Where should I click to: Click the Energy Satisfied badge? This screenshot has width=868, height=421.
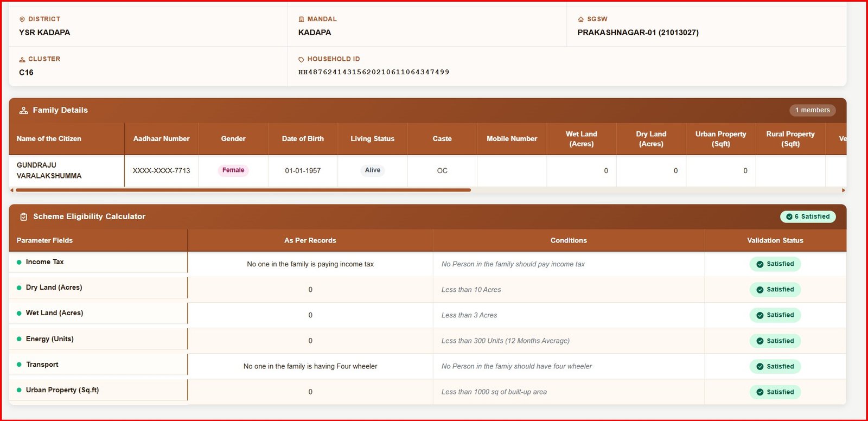(775, 341)
